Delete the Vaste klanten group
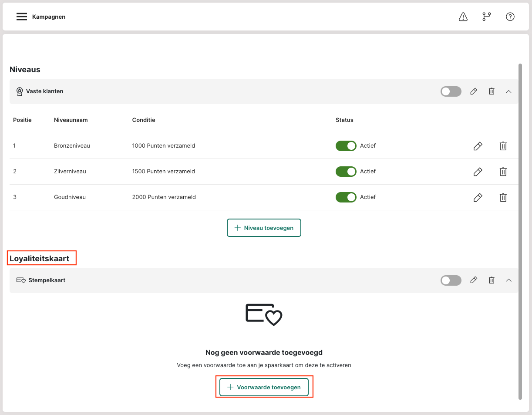Image resolution: width=532 pixels, height=415 pixels. [x=492, y=91]
